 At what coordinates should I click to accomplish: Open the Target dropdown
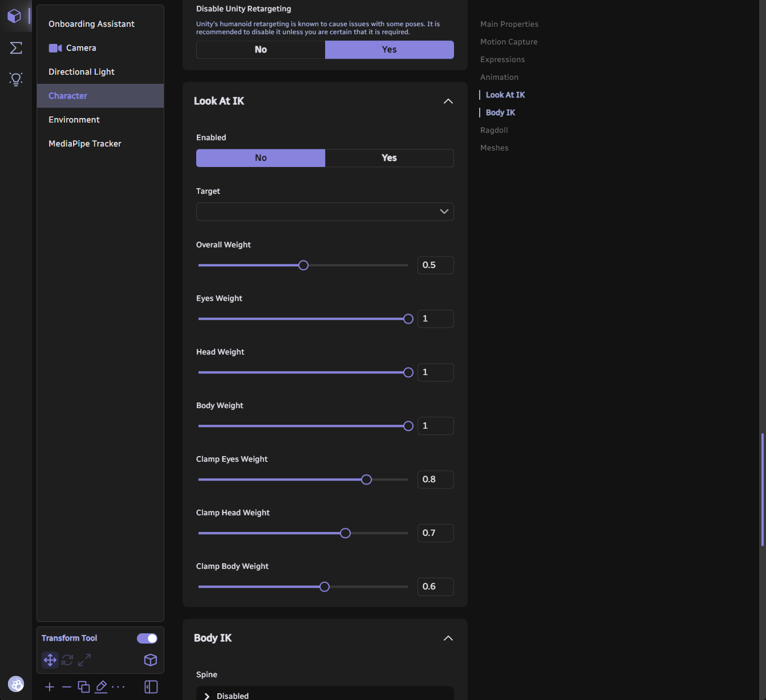tap(325, 211)
